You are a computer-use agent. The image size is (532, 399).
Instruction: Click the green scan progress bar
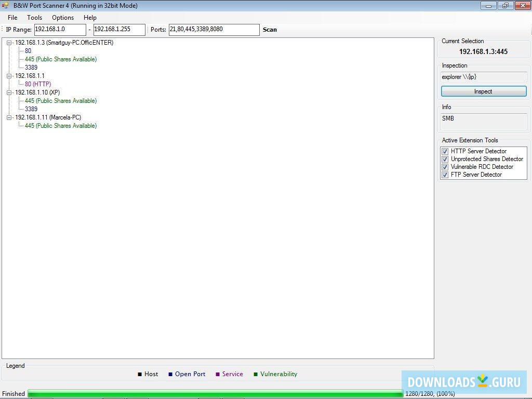point(216,394)
